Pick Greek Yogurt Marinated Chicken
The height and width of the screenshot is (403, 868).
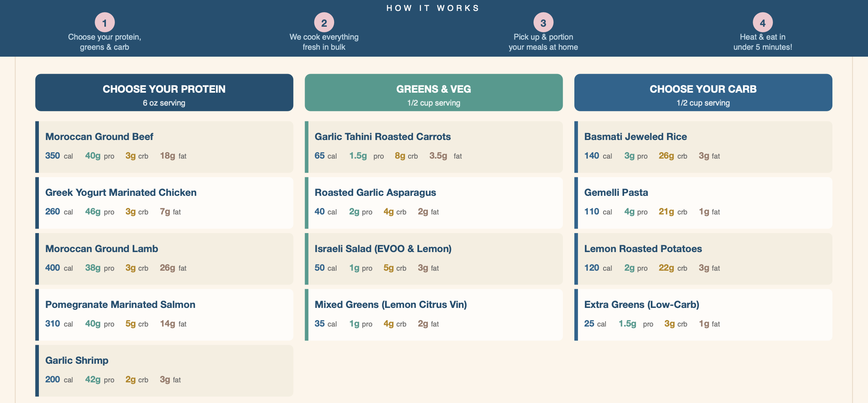click(164, 203)
